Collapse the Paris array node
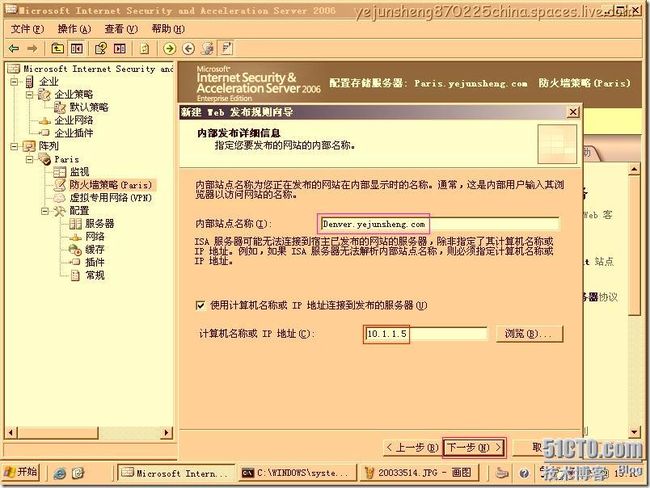Image resolution: width=650 pixels, height=488 pixels. (x=29, y=159)
